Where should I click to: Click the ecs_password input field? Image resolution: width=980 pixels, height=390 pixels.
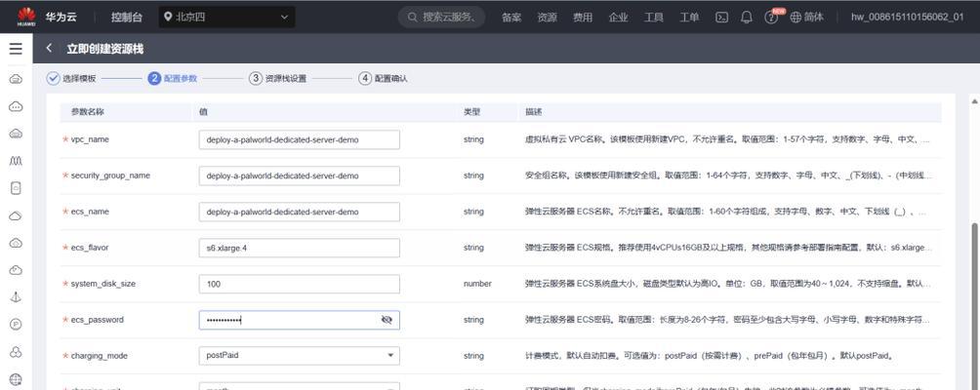click(x=300, y=320)
